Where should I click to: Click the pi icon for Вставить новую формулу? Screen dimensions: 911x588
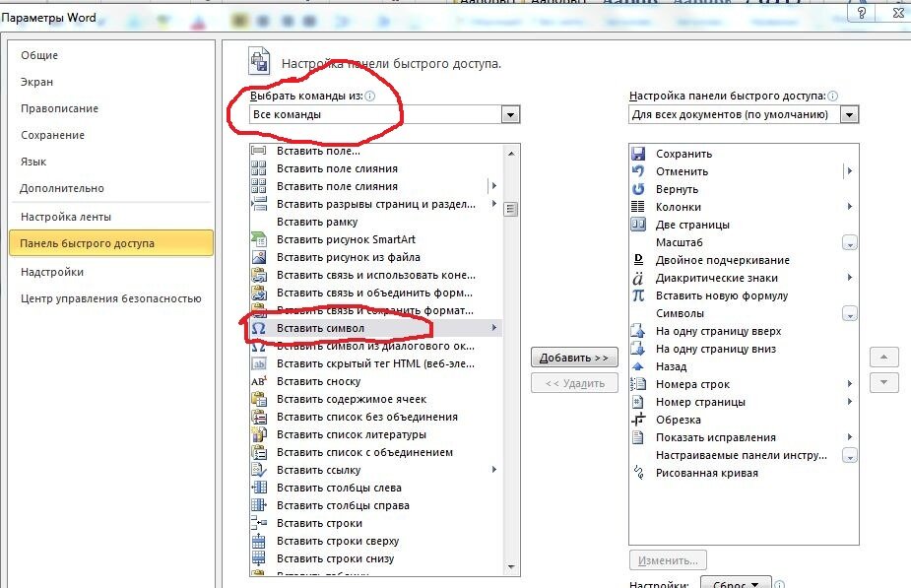click(638, 295)
